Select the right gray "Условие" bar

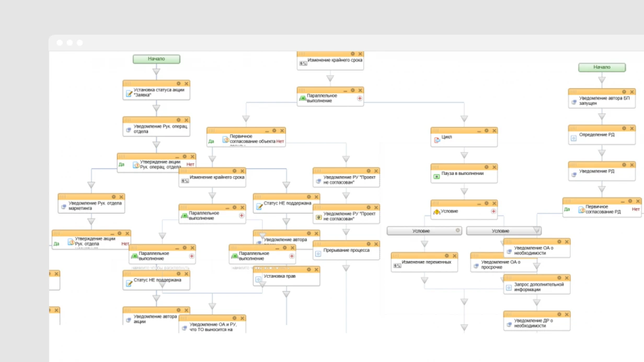503,231
